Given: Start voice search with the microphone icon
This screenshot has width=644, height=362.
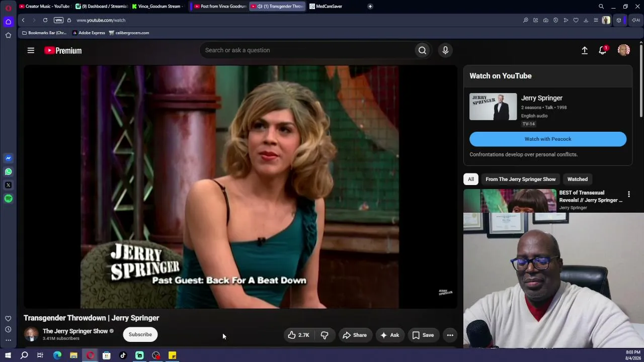Looking at the screenshot, I should (x=445, y=50).
